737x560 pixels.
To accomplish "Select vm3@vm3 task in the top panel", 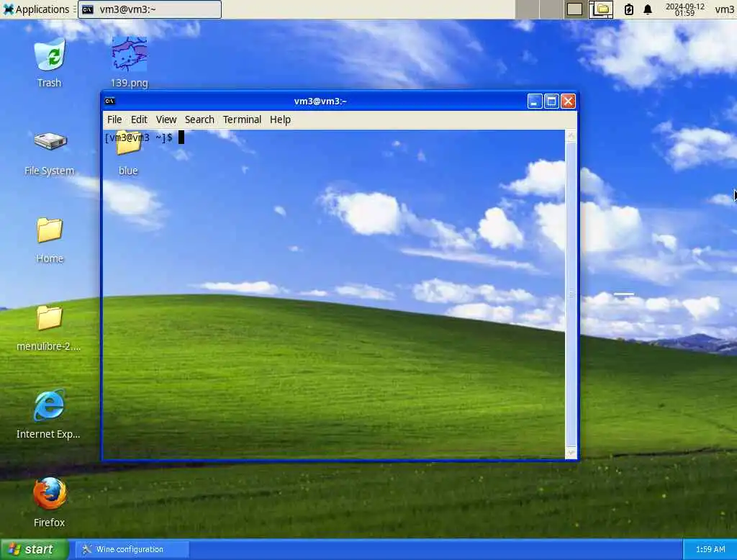I will point(150,9).
